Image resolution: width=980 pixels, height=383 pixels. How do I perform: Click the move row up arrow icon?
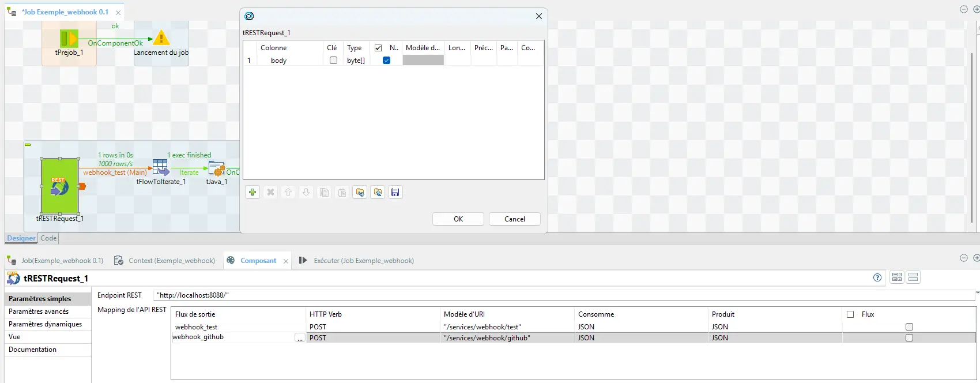[x=288, y=192]
